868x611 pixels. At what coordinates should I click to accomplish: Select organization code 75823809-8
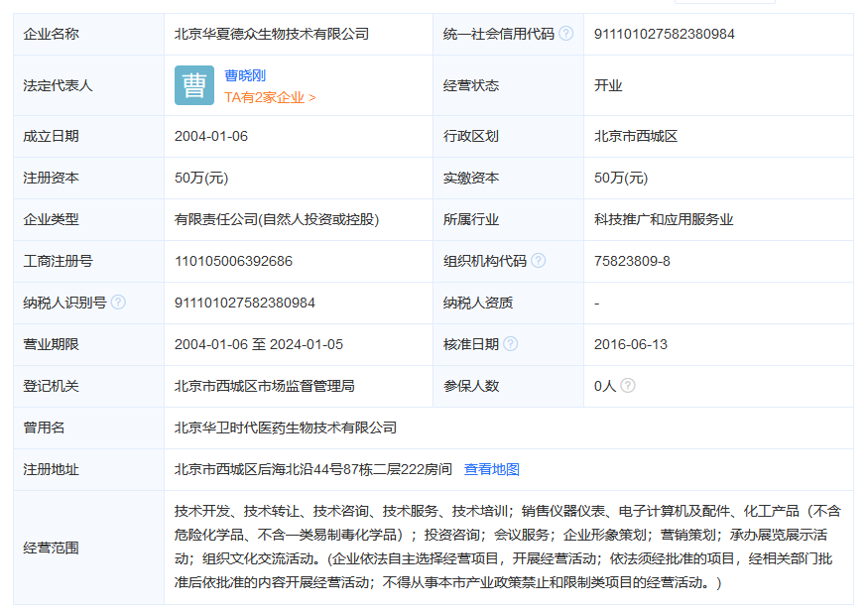click(x=632, y=261)
